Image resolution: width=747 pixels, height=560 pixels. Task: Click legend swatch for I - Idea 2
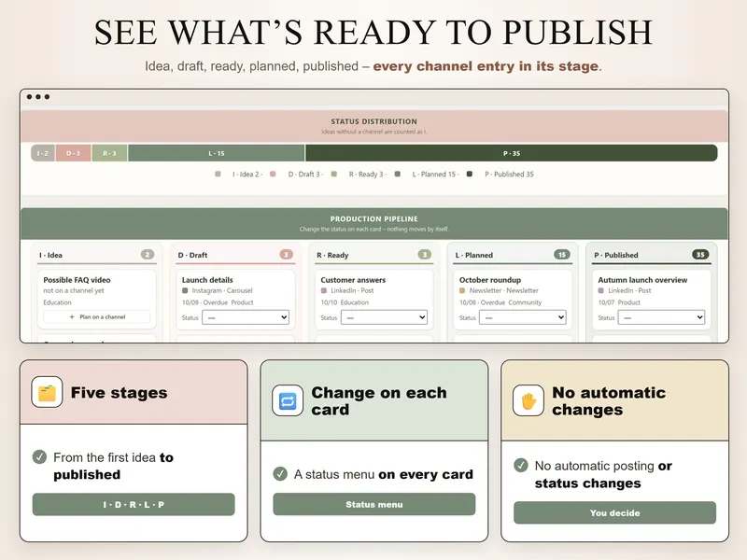pos(218,175)
